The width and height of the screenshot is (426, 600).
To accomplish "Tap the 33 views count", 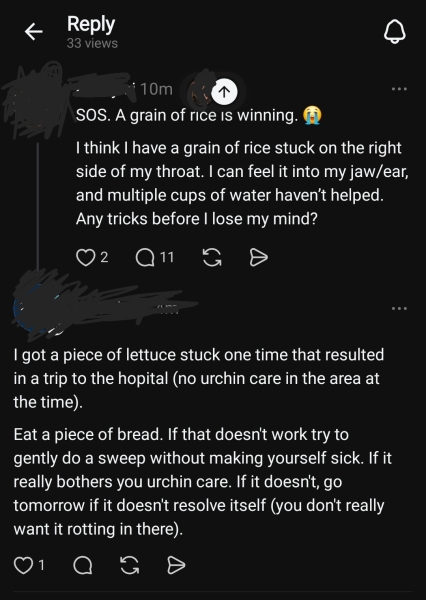I will tap(92, 43).
